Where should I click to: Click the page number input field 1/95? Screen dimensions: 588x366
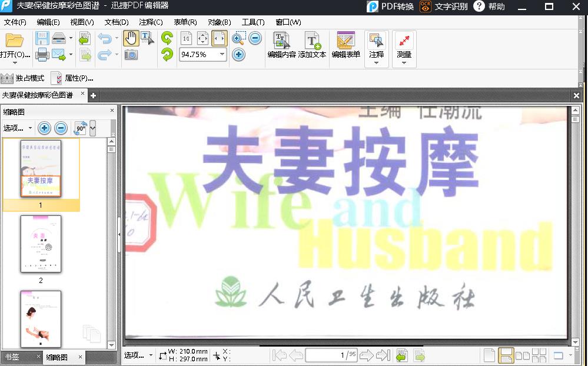click(x=331, y=355)
